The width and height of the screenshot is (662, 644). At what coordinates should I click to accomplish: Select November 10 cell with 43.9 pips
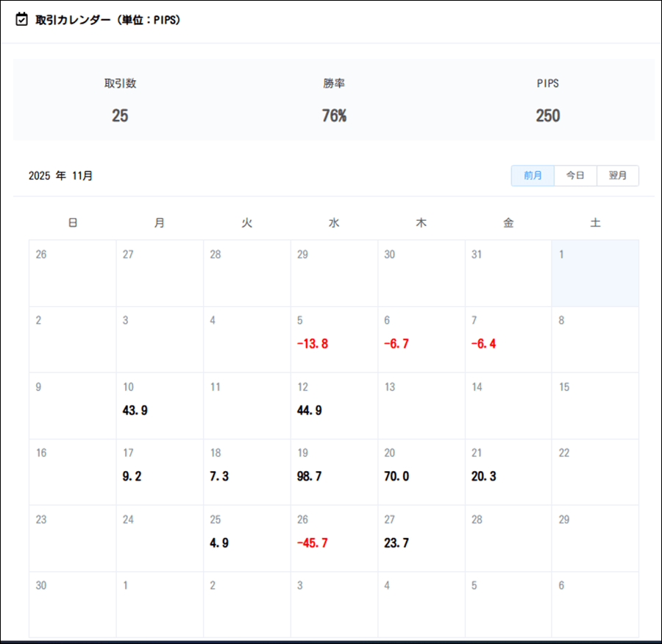pyautogui.click(x=160, y=406)
